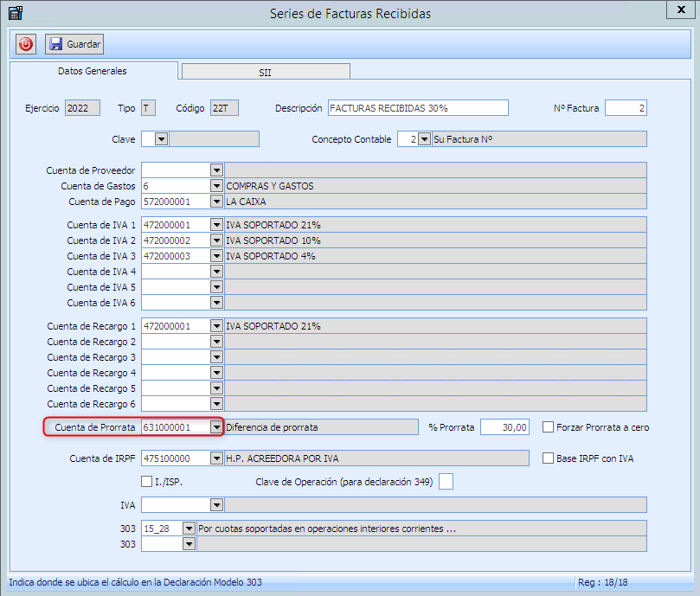
Task: Select the Datos Generales tab
Action: [92, 71]
